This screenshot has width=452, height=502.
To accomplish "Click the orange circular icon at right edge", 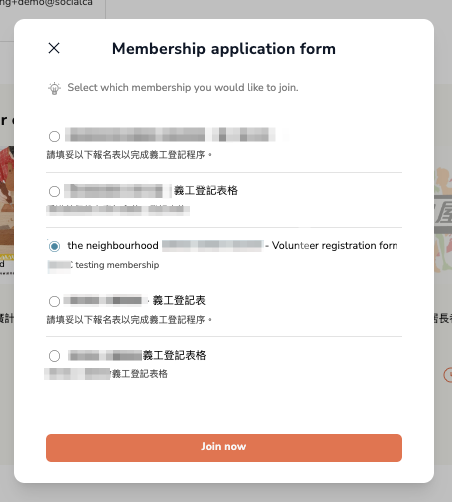I will click(448, 375).
